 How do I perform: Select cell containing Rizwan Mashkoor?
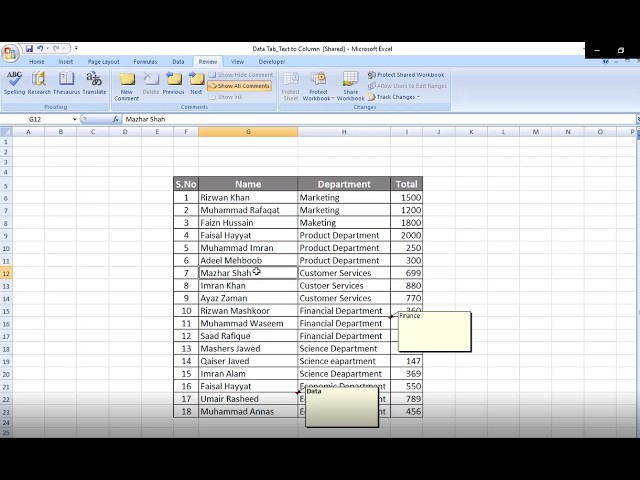point(248,311)
